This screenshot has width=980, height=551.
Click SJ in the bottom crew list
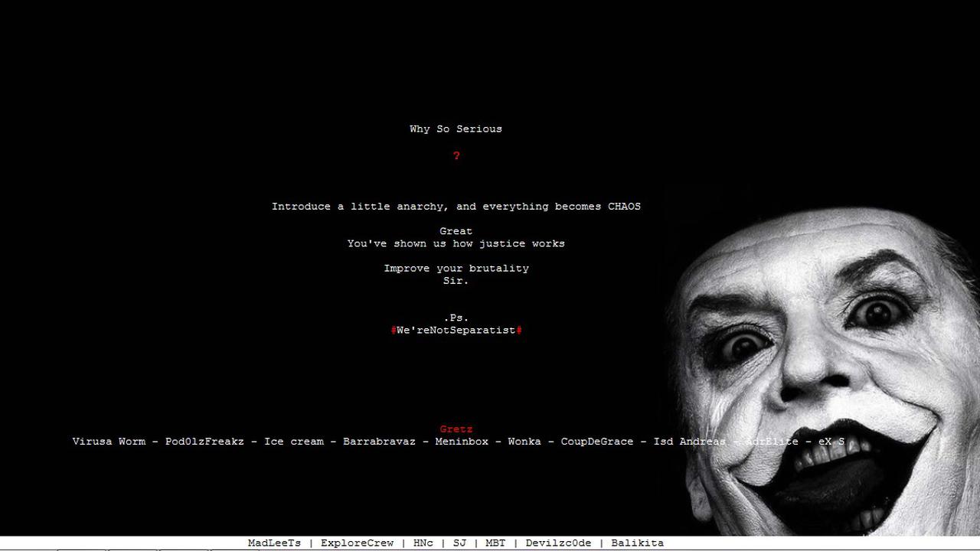tap(459, 543)
